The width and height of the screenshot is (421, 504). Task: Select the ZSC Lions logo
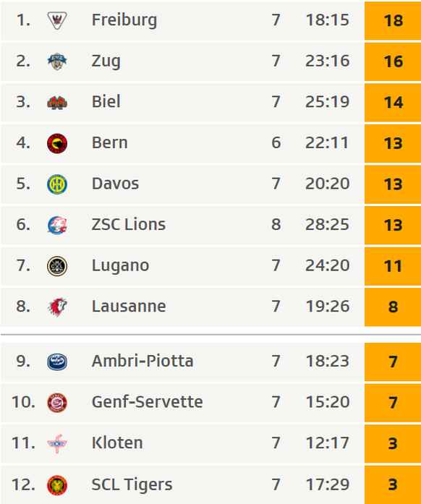click(57, 225)
